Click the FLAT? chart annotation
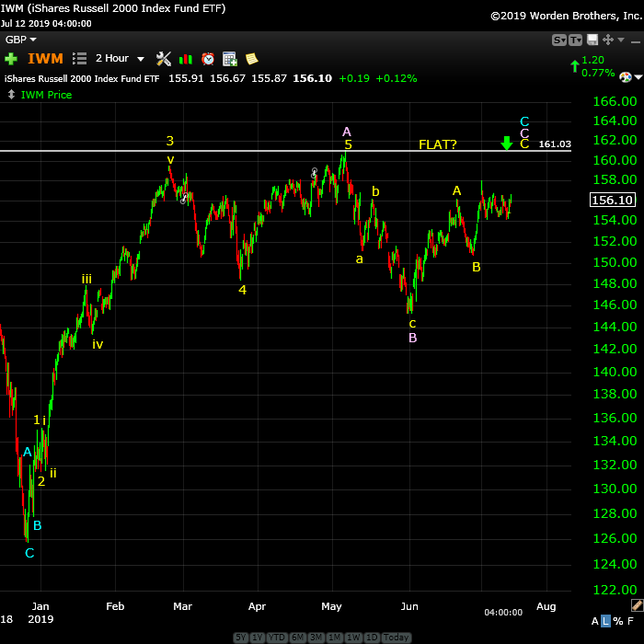The image size is (644, 644). pyautogui.click(x=437, y=144)
